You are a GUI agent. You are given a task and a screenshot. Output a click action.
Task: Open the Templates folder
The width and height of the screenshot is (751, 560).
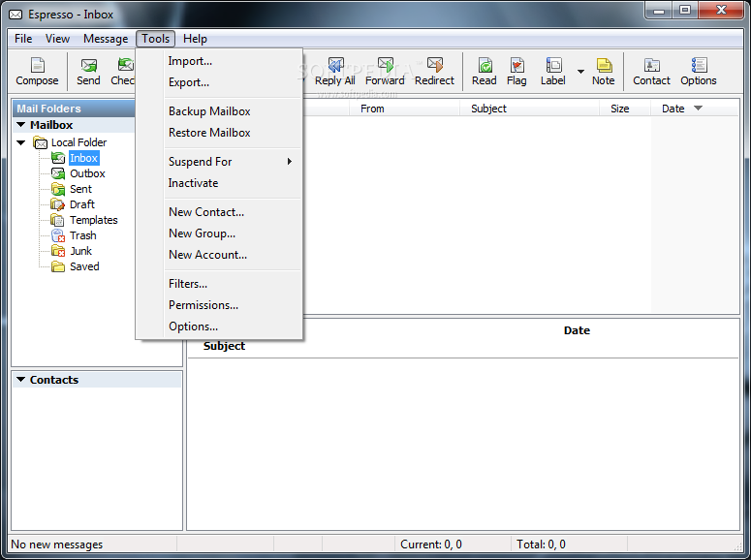93,220
